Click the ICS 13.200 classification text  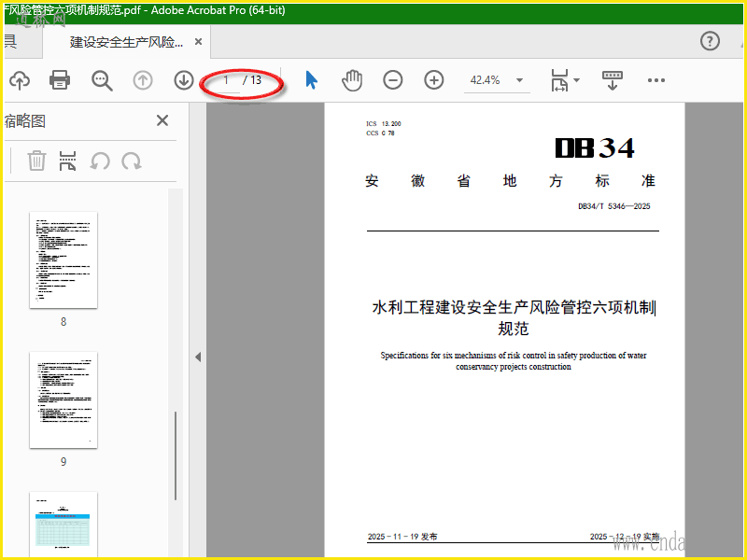pyautogui.click(x=384, y=124)
